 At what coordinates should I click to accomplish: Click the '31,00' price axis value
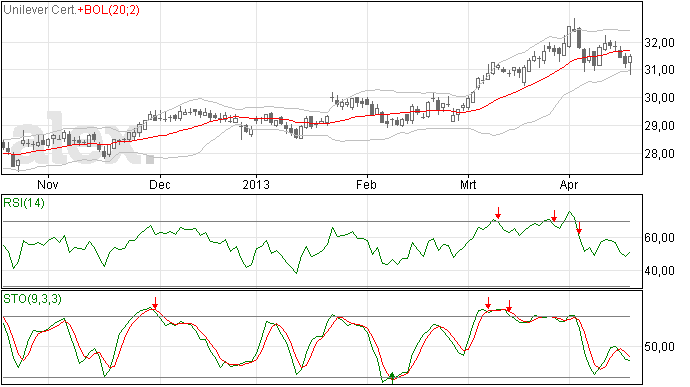(659, 70)
